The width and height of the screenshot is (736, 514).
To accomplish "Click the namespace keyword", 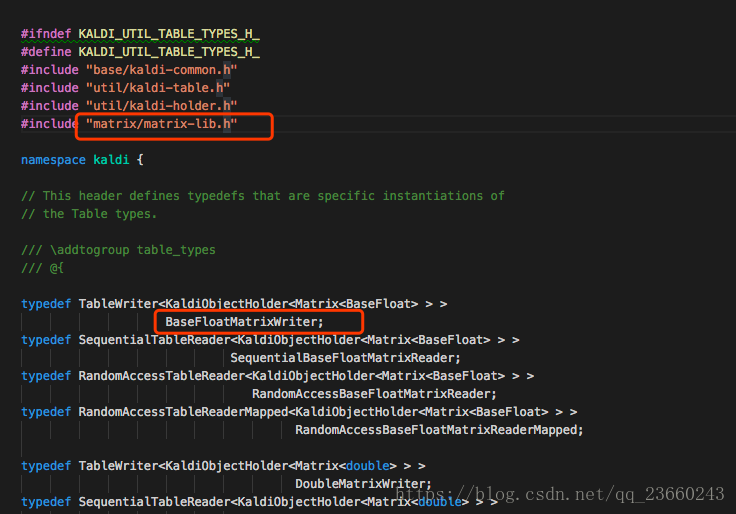I will pos(53,160).
